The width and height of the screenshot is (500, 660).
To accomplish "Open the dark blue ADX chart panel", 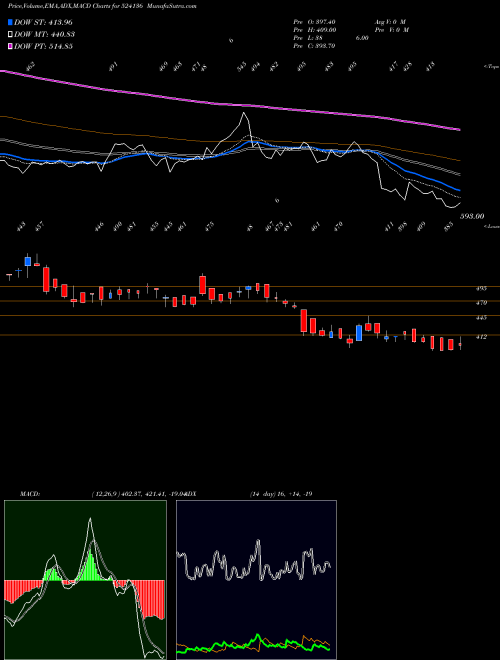I will [x=256, y=580].
